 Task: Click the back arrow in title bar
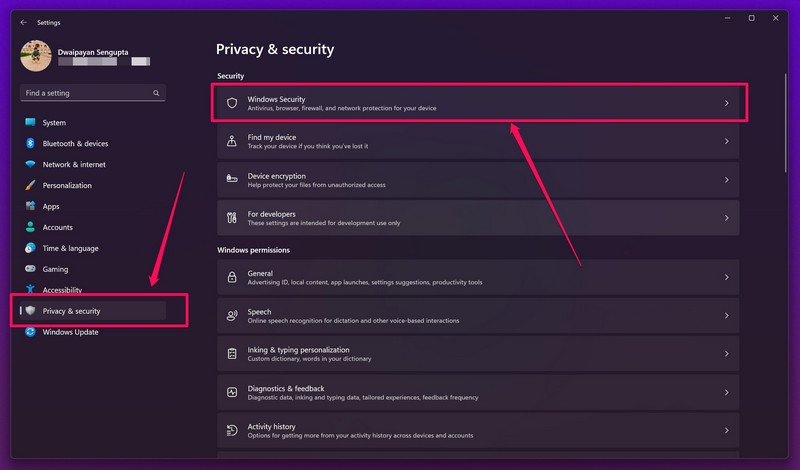click(x=23, y=22)
